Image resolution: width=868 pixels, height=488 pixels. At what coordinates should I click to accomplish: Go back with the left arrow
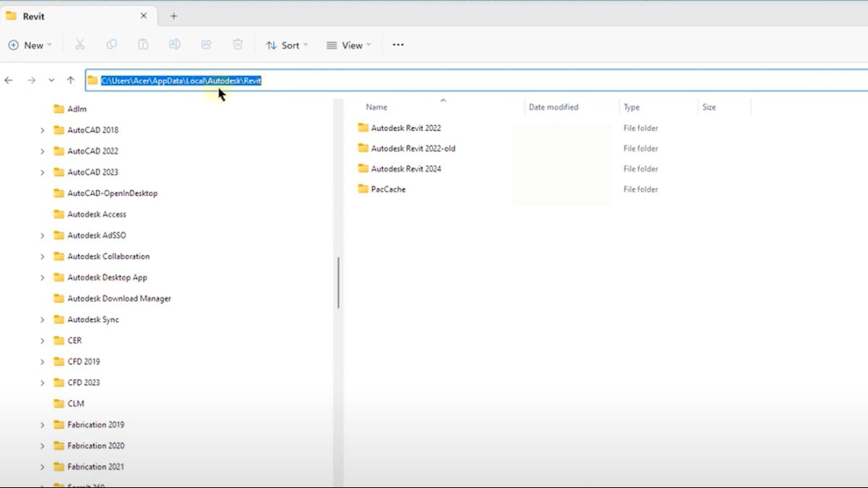coord(9,80)
